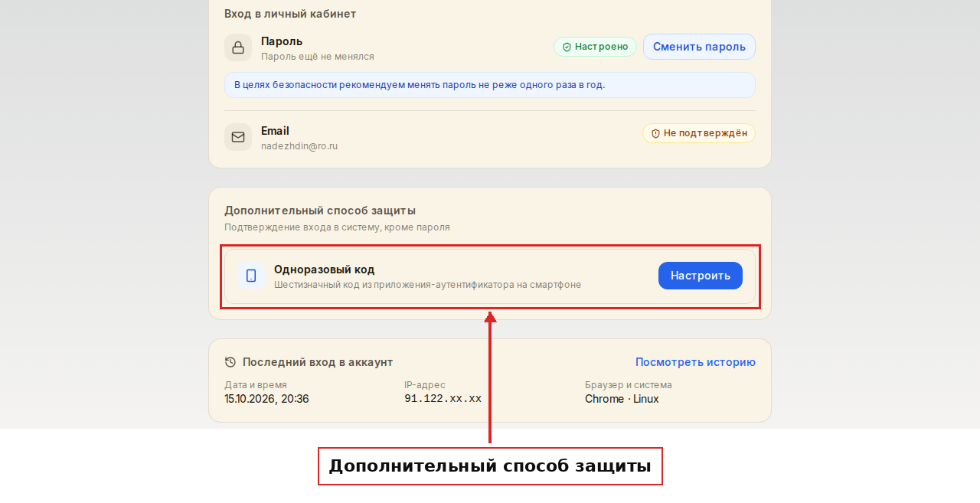Click the smartphone icon beside Одноразовый код
This screenshot has height=503, width=980.
pyautogui.click(x=251, y=276)
